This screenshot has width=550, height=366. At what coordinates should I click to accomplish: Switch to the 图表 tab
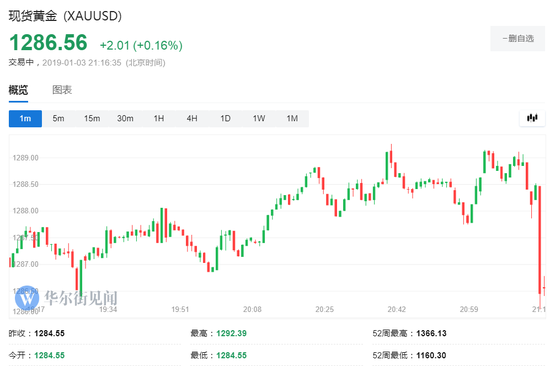(62, 90)
